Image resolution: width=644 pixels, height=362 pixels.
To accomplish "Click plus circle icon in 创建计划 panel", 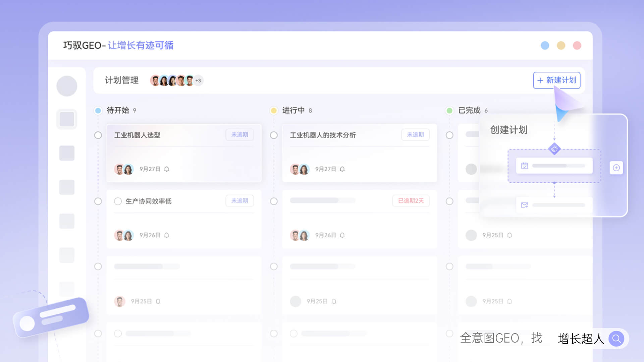I will coord(616,168).
